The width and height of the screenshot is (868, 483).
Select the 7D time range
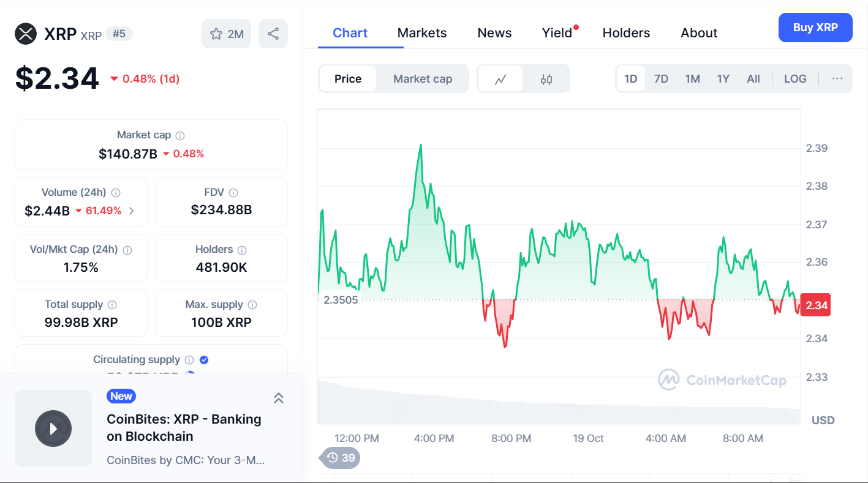661,79
